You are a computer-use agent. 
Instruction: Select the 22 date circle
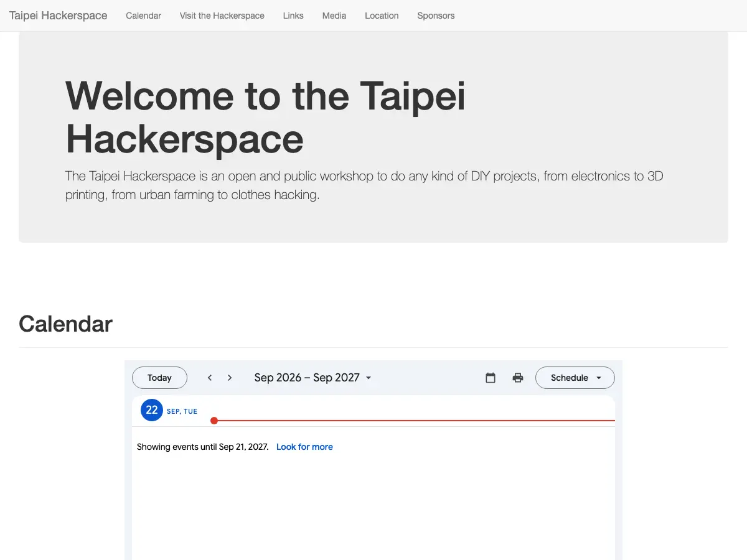(152, 411)
